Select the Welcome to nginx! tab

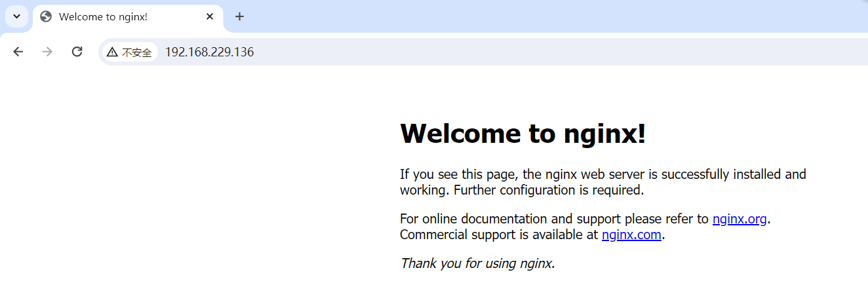pyautogui.click(x=128, y=17)
